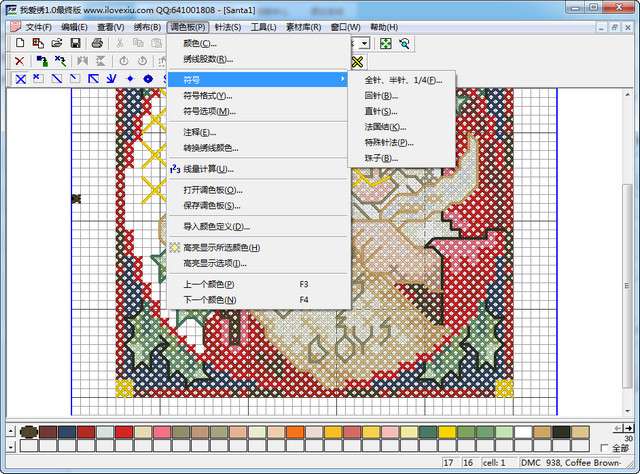Click the flip vertical icon
This screenshot has height=474, width=640.
click(x=101, y=61)
